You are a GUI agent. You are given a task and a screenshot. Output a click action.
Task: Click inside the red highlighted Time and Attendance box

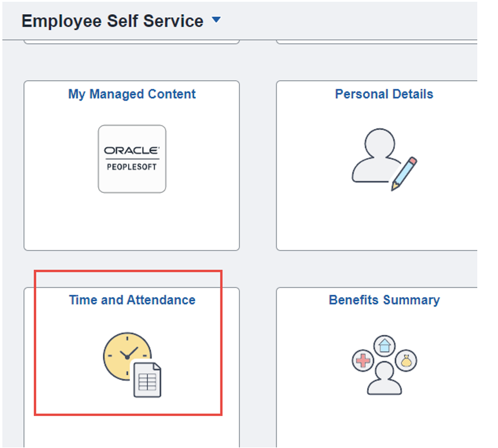click(127, 343)
